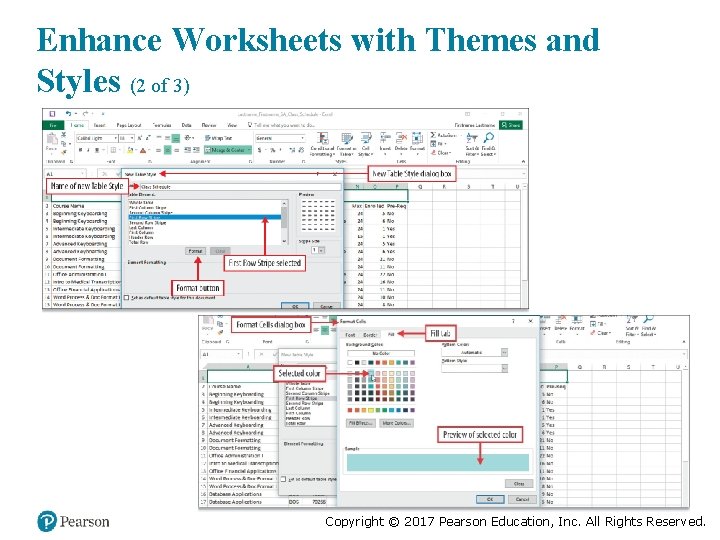Click OK in the Format Cells dialog
Screen dimensions: 720x540
pyautogui.click(x=490, y=499)
